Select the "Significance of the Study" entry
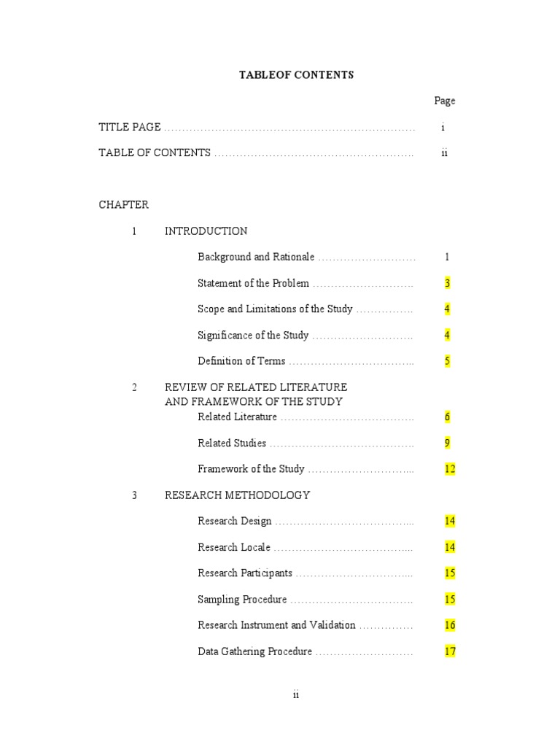This screenshot has width=560, height=747. (x=253, y=336)
